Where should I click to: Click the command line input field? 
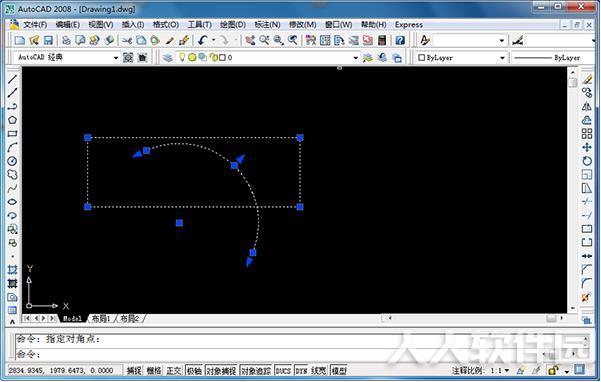[x=299, y=354]
